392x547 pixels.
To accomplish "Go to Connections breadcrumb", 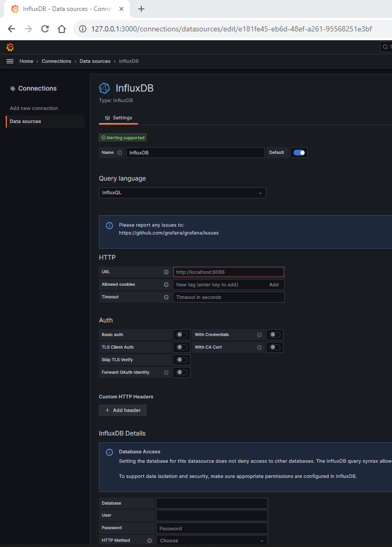I will tap(57, 61).
